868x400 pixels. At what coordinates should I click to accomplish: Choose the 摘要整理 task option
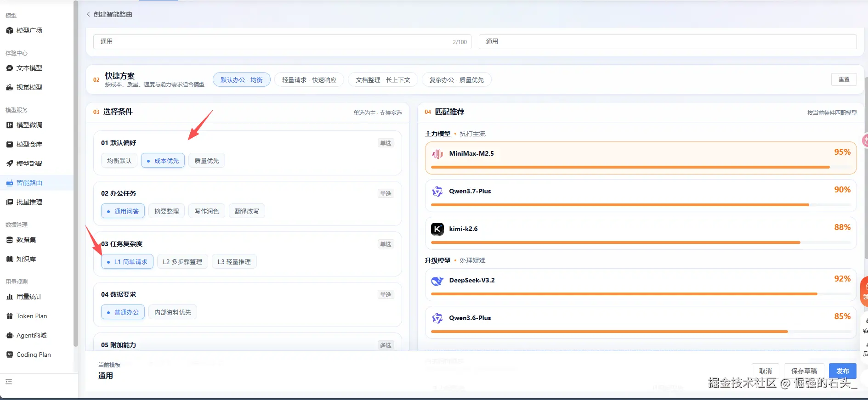[x=166, y=211]
